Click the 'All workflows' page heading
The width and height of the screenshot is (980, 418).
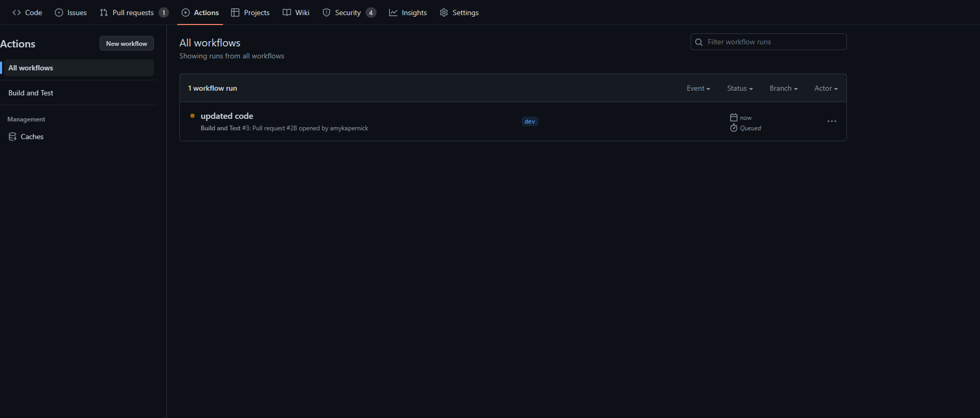[x=210, y=43]
